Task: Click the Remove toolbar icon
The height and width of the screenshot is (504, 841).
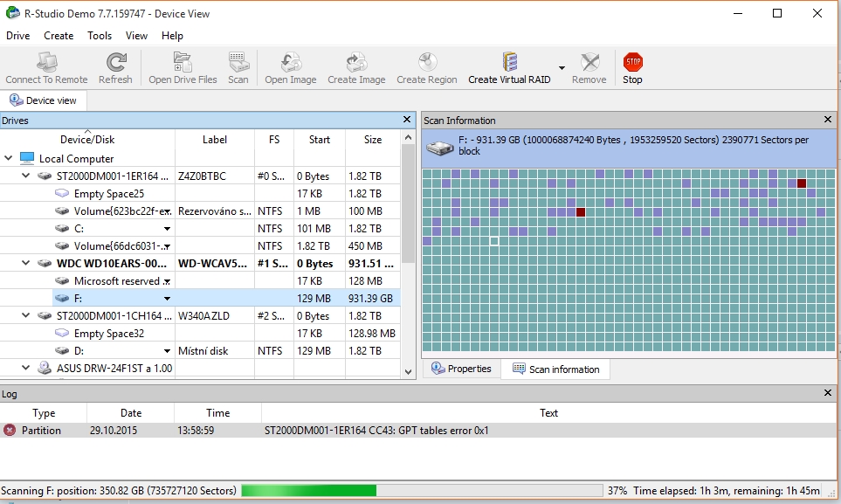Action: (589, 62)
